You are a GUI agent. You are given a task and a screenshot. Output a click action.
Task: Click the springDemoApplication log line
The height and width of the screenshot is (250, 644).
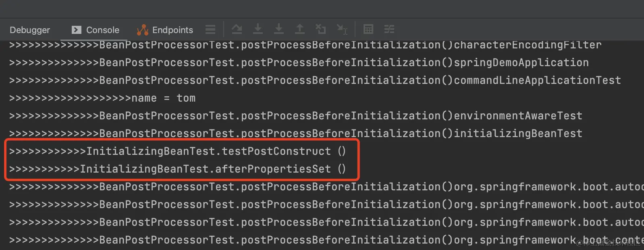point(299,62)
